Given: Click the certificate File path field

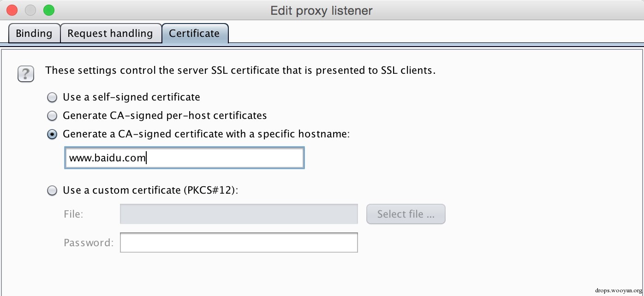Looking at the screenshot, I should [239, 214].
